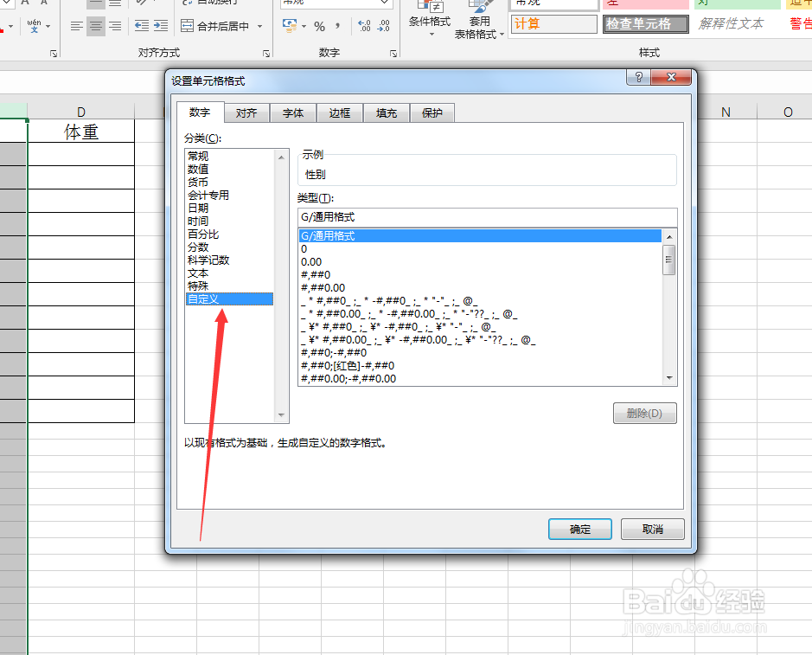
Task: Select the 0.00 format type
Action: pyautogui.click(x=480, y=261)
